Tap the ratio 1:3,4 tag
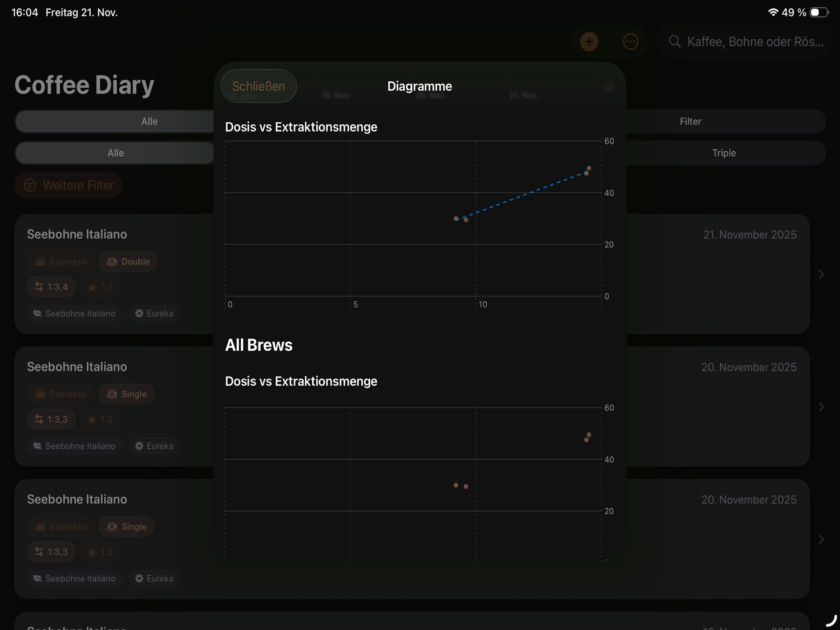Image resolution: width=840 pixels, height=630 pixels. pyautogui.click(x=51, y=287)
